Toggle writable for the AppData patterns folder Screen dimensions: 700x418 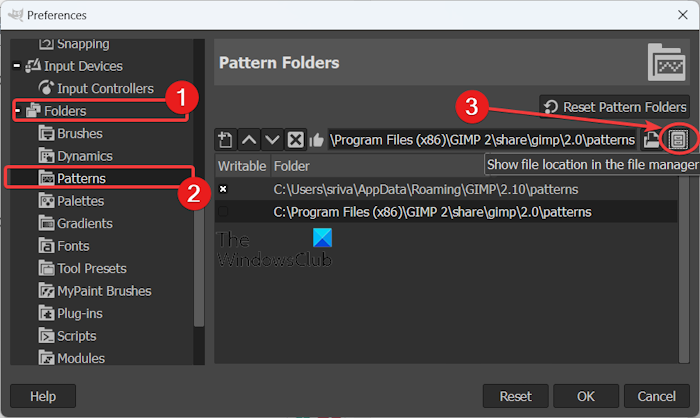click(x=223, y=189)
